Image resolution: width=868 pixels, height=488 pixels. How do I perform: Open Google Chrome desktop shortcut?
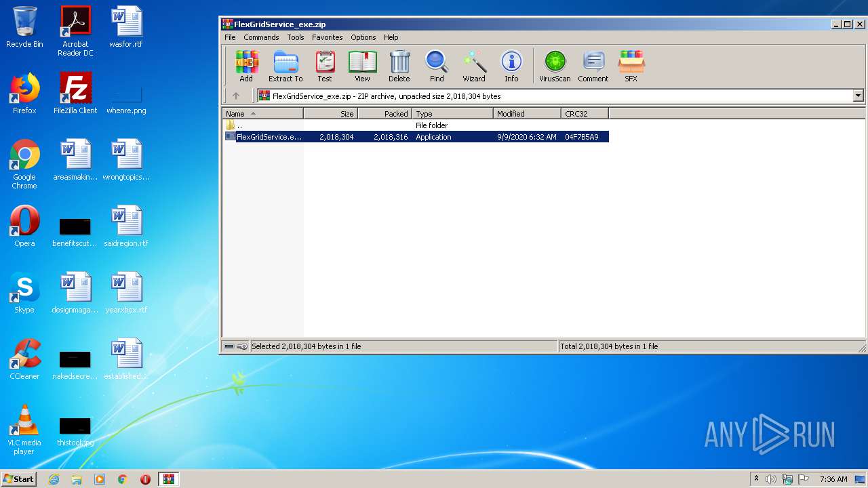pos(24,164)
